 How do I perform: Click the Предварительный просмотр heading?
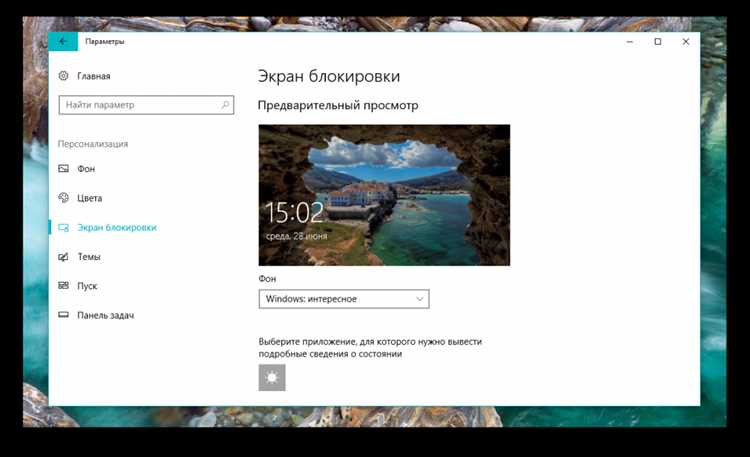point(338,105)
